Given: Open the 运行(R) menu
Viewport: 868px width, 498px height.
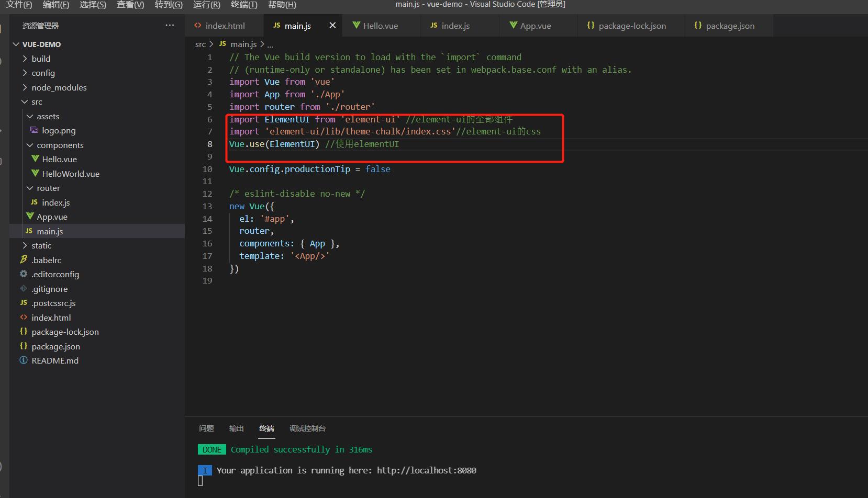Looking at the screenshot, I should point(206,5).
